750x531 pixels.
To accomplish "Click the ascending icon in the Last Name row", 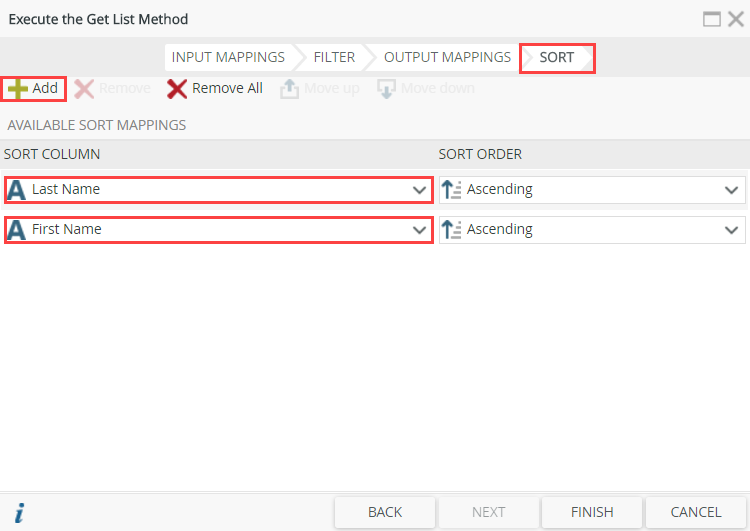I will [x=452, y=189].
